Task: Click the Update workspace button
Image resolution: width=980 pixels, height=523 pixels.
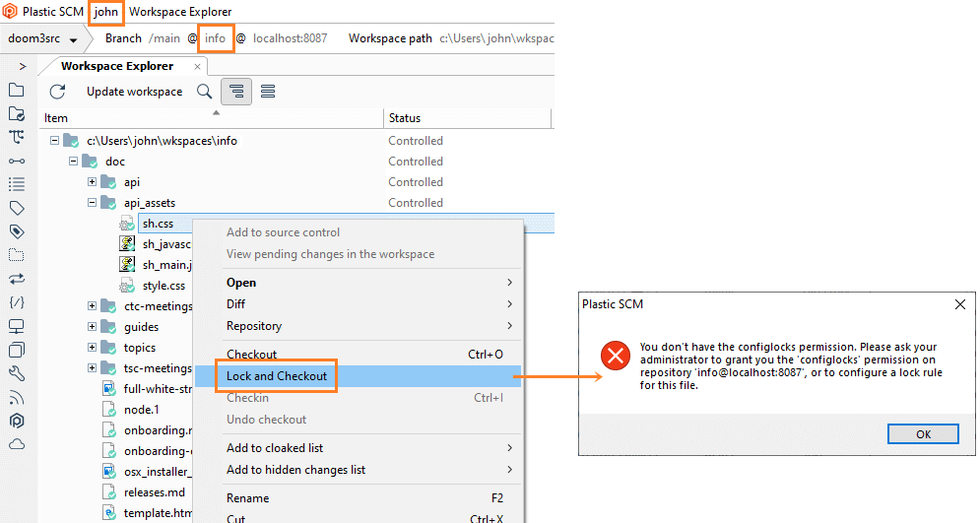Action: pos(134,92)
